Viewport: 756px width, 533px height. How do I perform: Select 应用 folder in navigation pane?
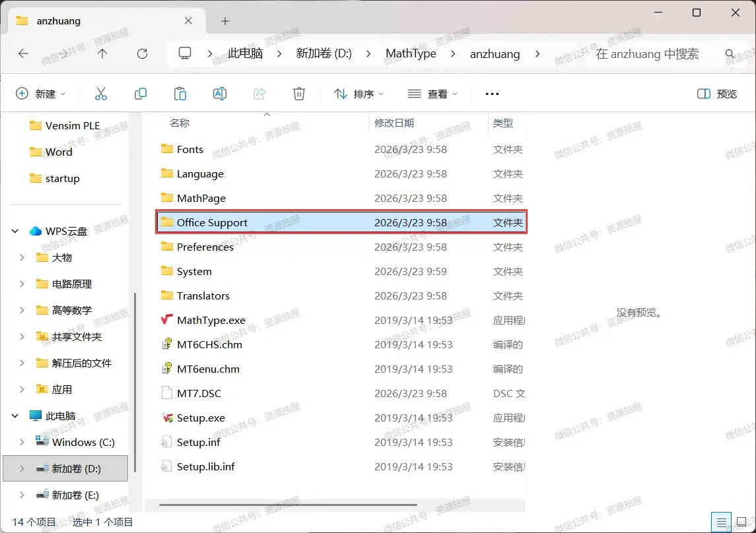[55, 389]
